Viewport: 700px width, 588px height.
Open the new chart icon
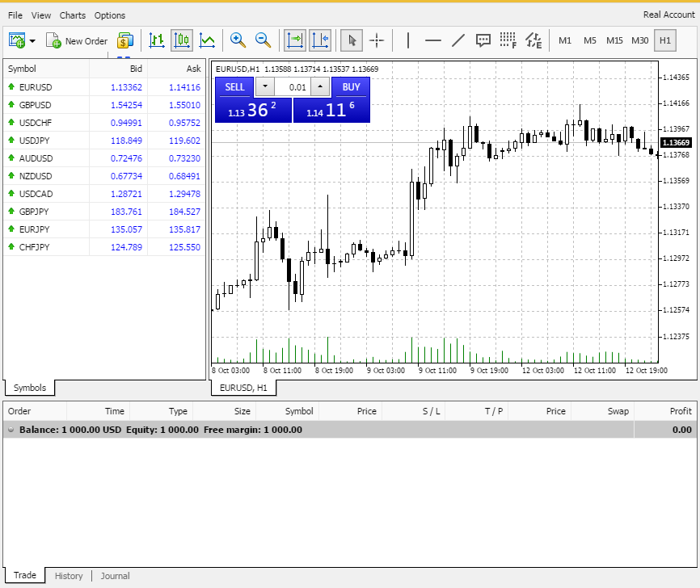[x=17, y=40]
